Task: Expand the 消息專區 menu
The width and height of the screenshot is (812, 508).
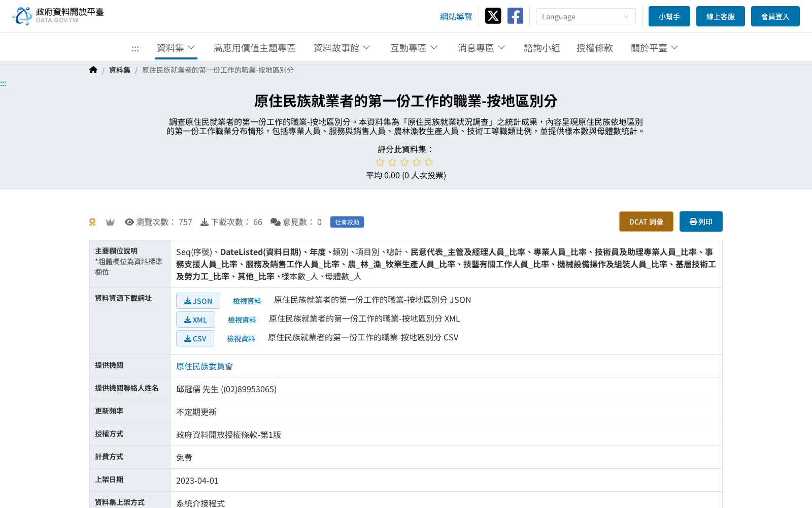Action: point(482,48)
